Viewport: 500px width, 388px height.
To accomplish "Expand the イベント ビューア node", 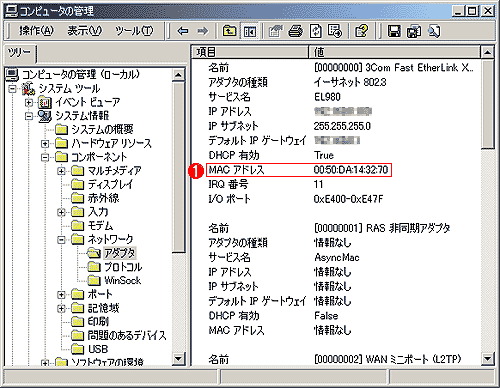I will click(29, 102).
